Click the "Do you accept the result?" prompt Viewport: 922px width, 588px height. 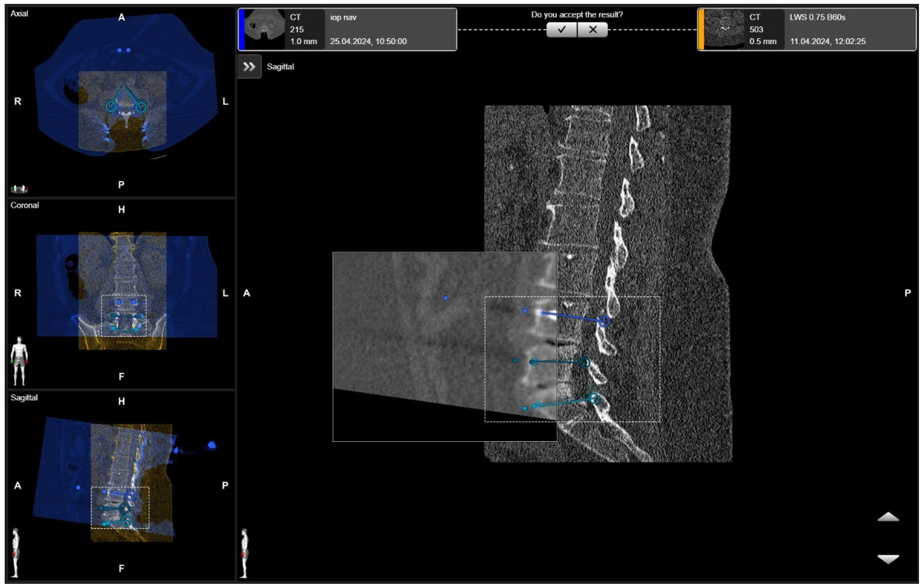point(577,15)
